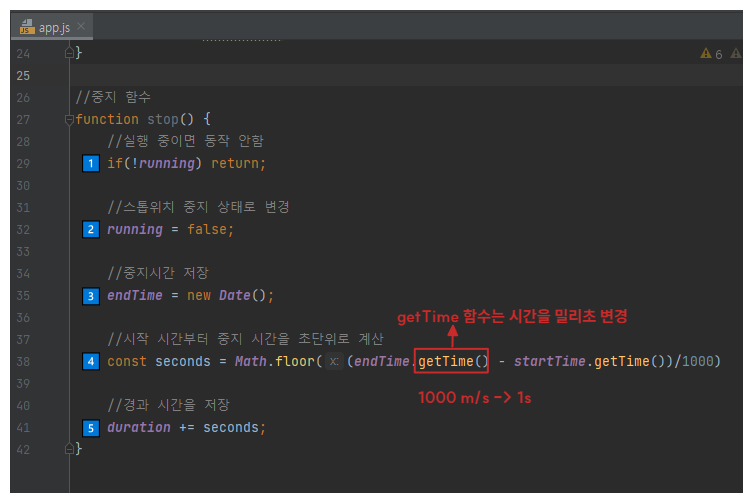This screenshot has height=503, width=753.
Task: Click the comment '//중지시간 저장'
Action: (158, 273)
